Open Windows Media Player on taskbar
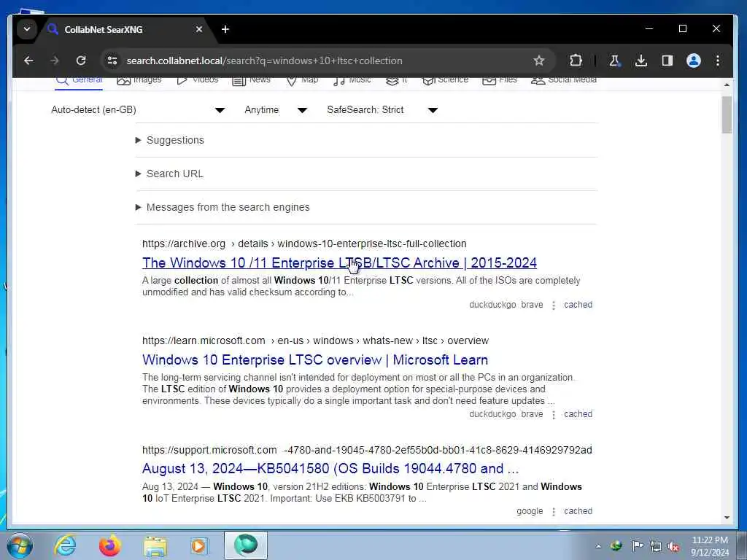The image size is (747, 560). point(199,545)
